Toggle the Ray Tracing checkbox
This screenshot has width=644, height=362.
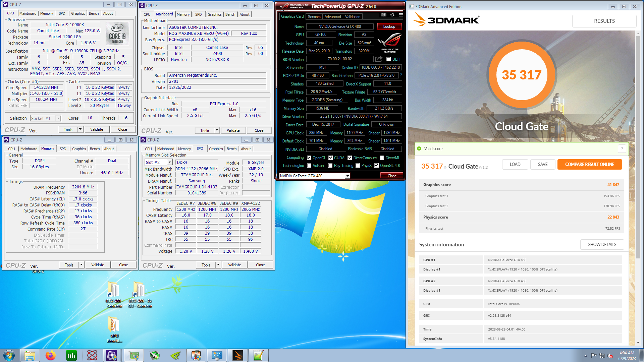coord(331,166)
